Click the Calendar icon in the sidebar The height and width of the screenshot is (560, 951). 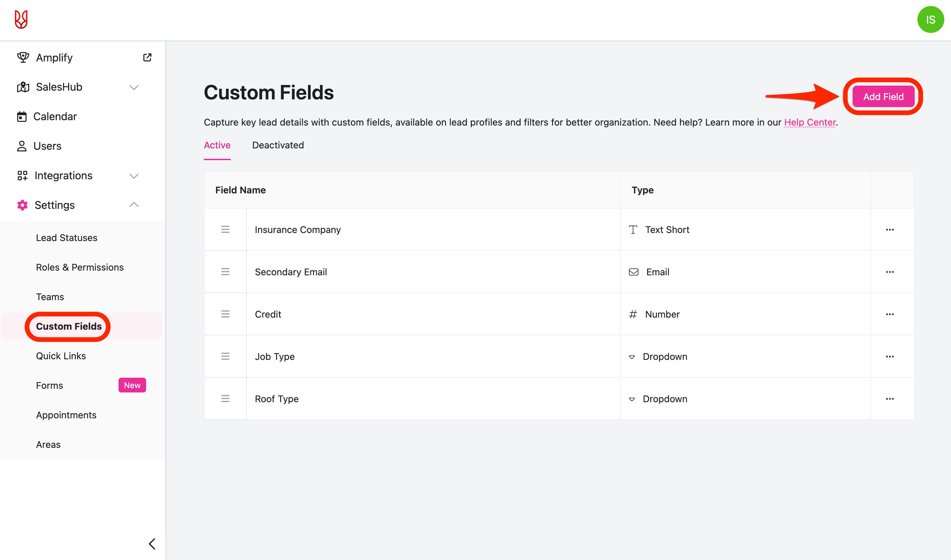pos(22,116)
